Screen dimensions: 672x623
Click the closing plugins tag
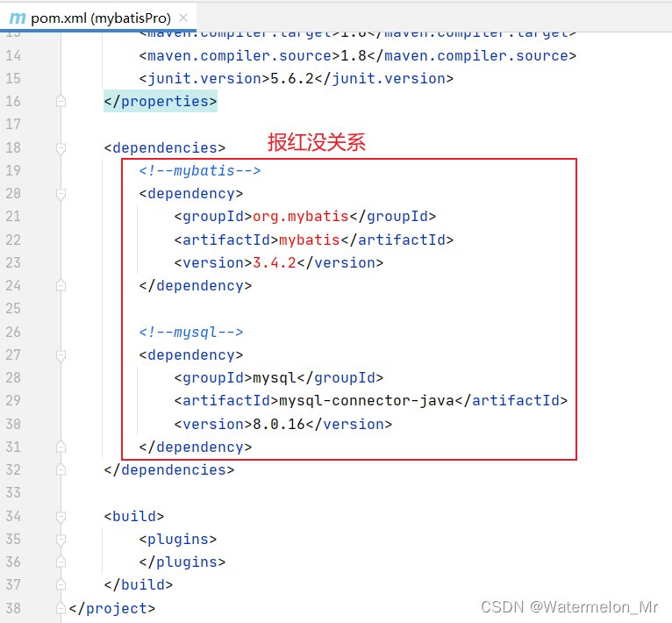182,562
